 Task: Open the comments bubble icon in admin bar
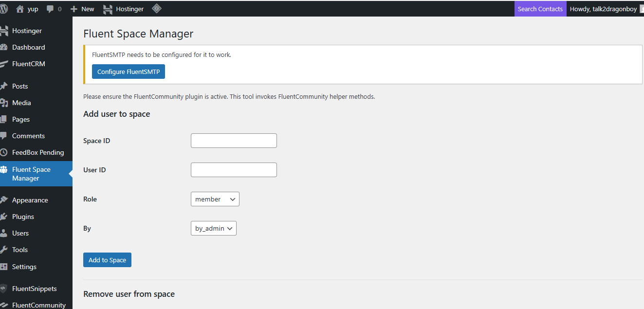[50, 9]
